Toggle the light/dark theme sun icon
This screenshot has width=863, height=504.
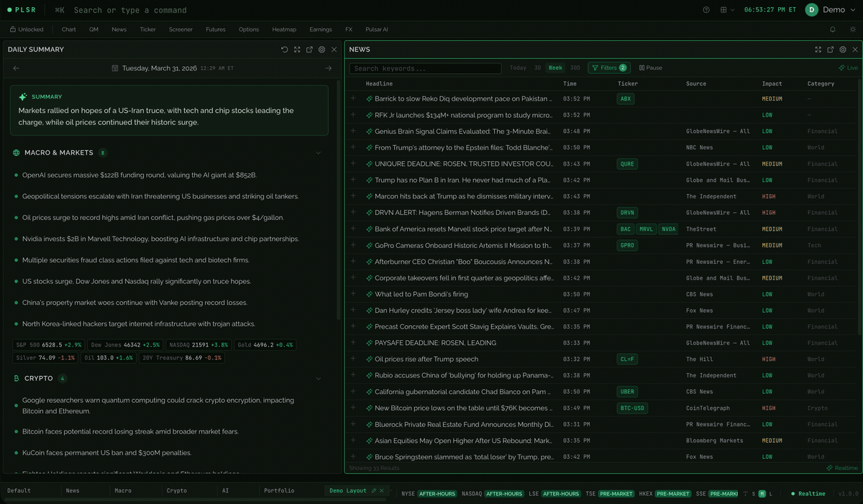[853, 29]
